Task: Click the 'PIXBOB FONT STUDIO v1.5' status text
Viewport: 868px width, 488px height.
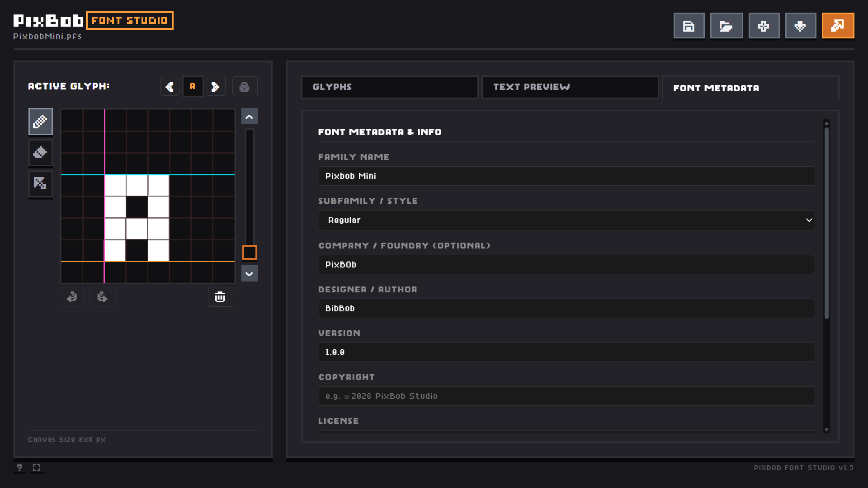Action: pos(803,468)
